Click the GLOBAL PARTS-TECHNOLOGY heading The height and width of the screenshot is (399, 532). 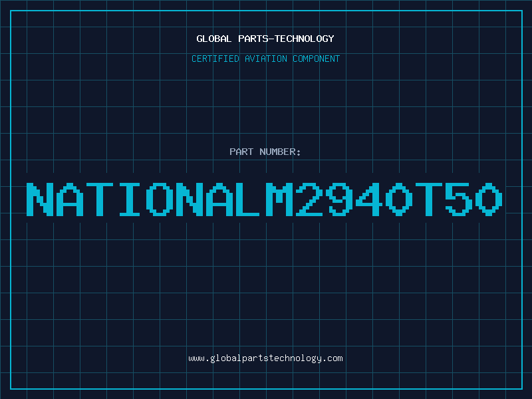[265, 39]
